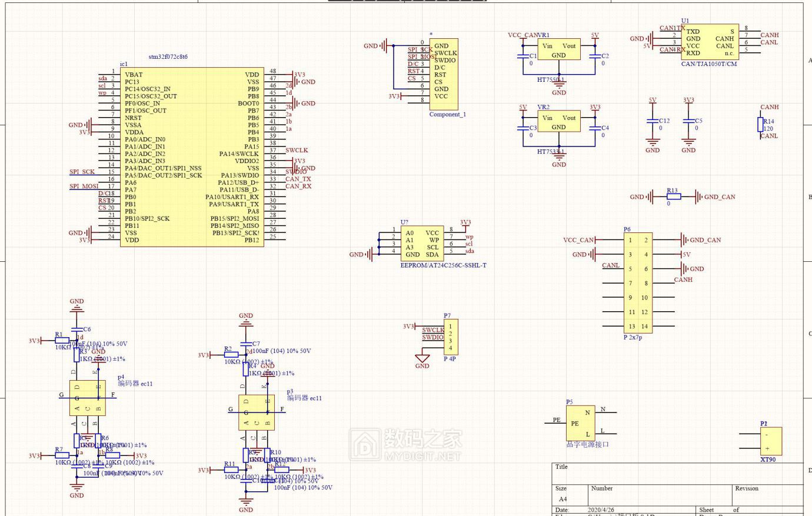Click the CAN_RX net label at pin 32
The image size is (812, 516).
[x=298, y=186]
